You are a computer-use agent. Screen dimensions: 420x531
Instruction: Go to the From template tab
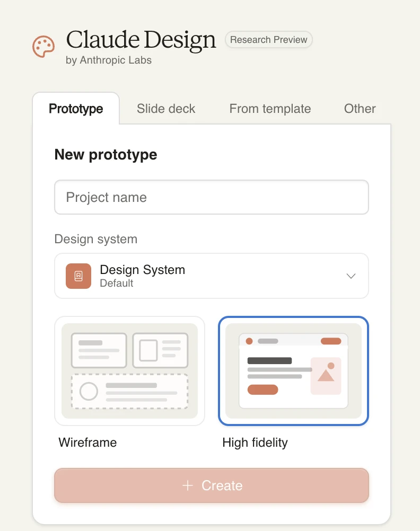coord(270,109)
